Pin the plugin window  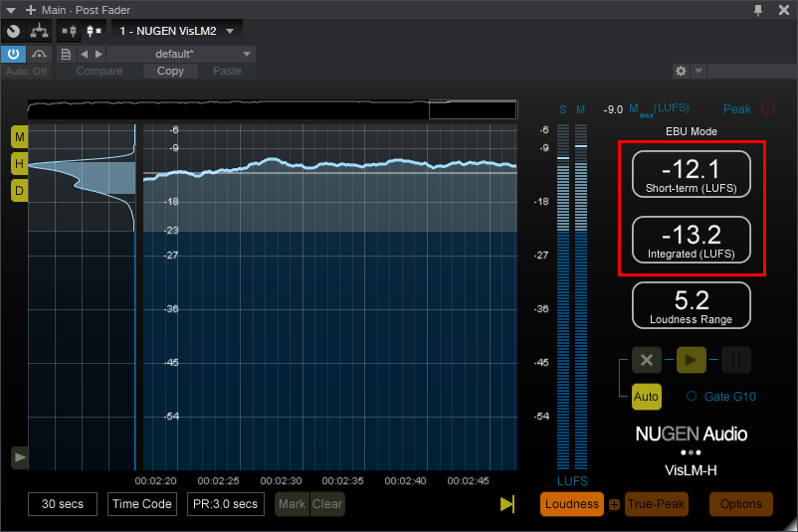(x=758, y=10)
